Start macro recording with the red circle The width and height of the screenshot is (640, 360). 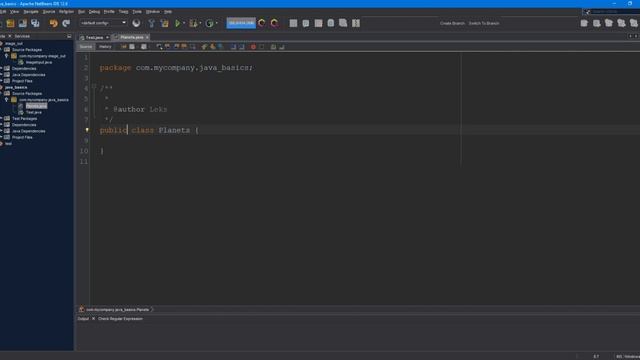253,47
